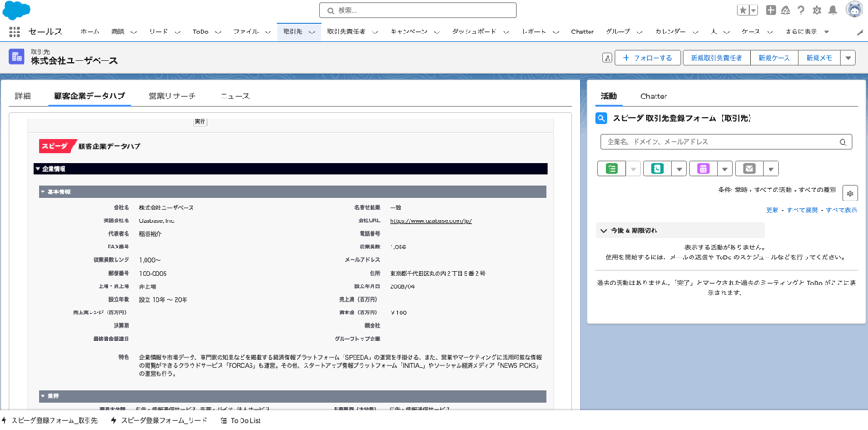Expand more actions dropdown beside 新規メモ
The width and height of the screenshot is (868, 430).
point(847,58)
